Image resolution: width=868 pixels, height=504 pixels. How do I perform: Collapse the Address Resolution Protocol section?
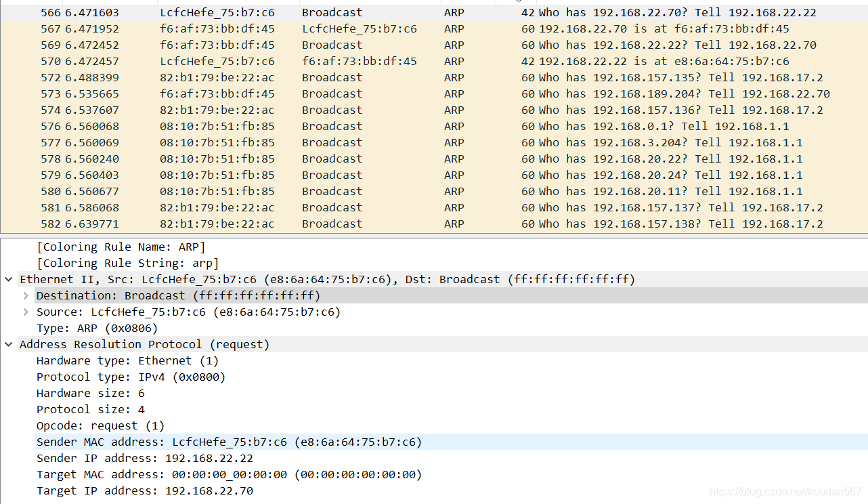click(x=9, y=344)
